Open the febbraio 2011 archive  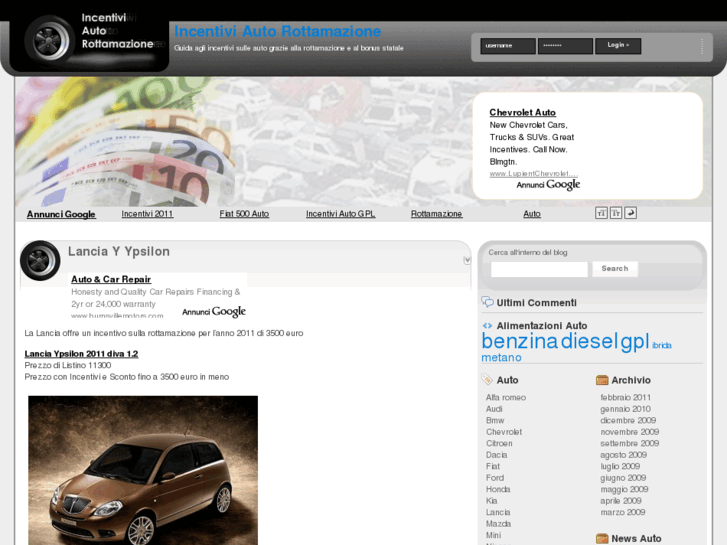(625, 398)
